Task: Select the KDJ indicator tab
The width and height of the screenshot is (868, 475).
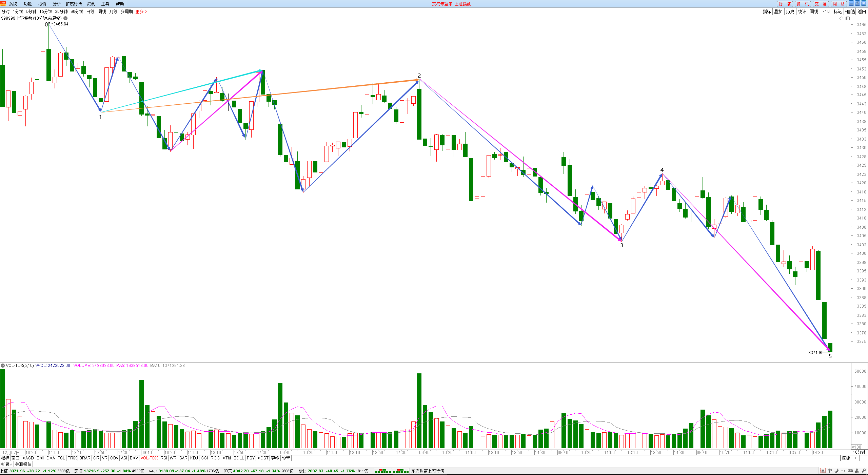Action: click(194, 458)
